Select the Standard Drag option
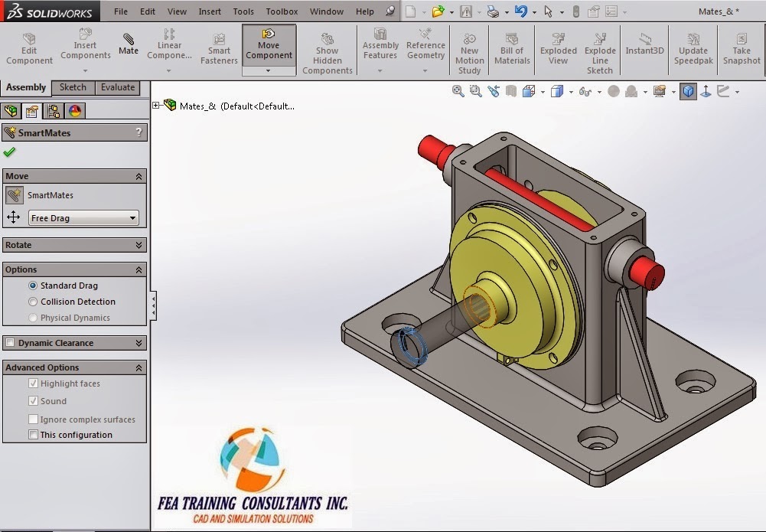 coord(33,286)
